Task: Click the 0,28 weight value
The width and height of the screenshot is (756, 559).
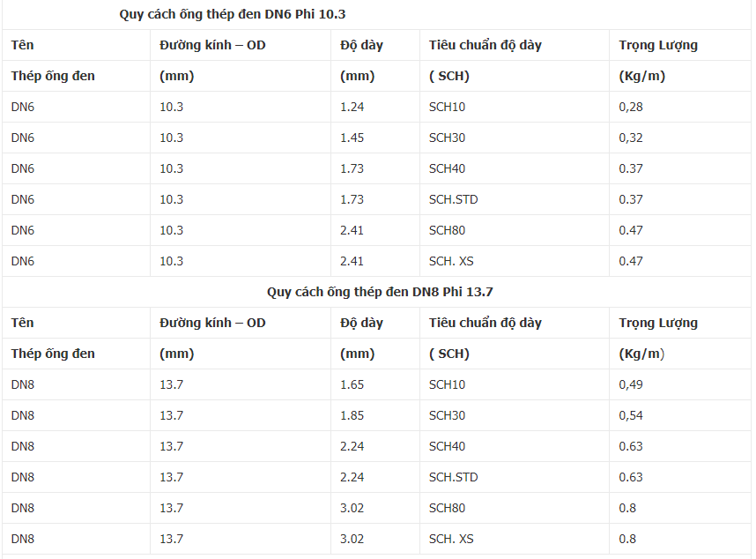Action: tap(631, 107)
